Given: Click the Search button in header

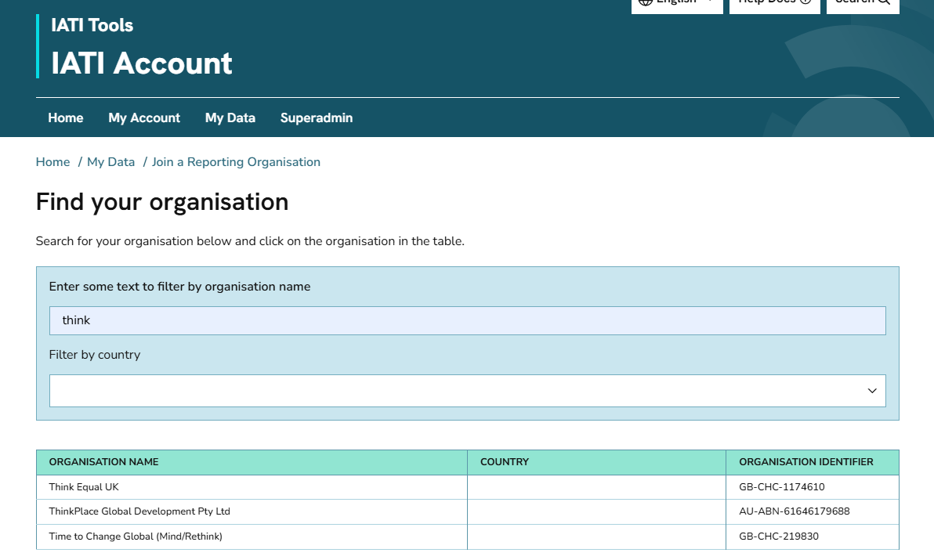Looking at the screenshot, I should [862, 3].
